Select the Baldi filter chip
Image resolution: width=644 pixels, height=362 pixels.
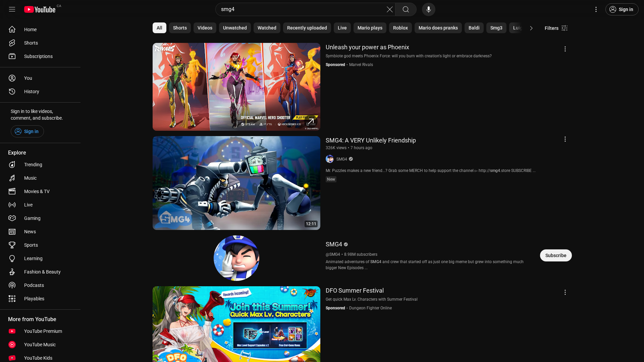(x=474, y=28)
